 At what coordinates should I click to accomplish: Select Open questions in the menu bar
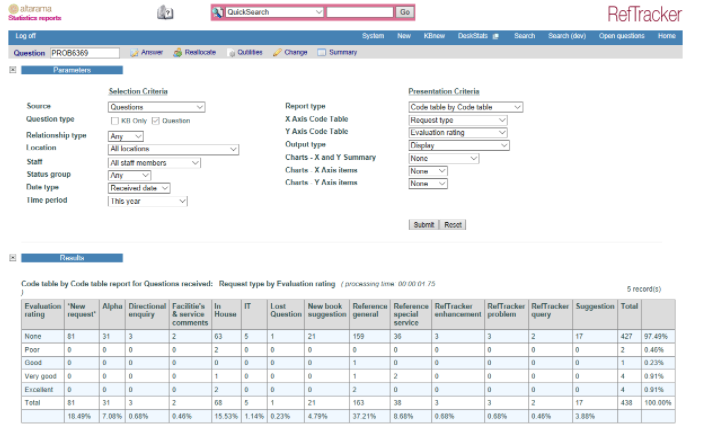click(621, 35)
